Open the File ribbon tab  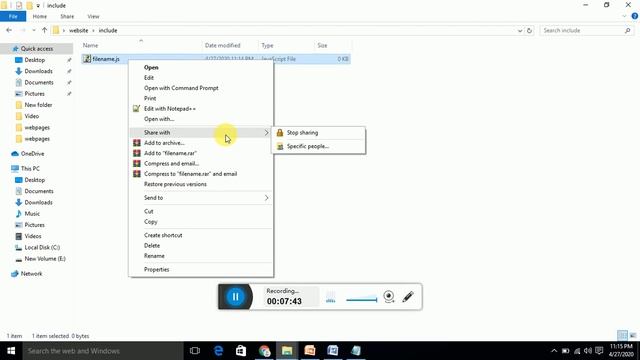(13, 16)
